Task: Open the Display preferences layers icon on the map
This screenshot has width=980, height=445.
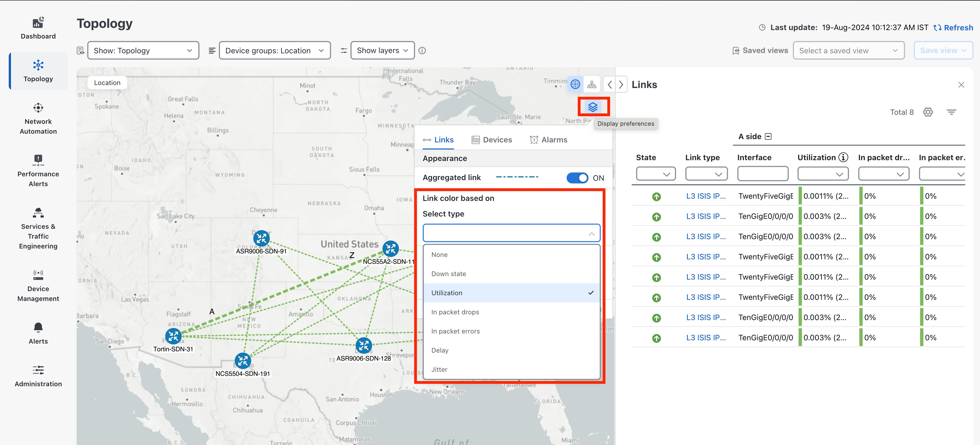Action: click(x=593, y=107)
